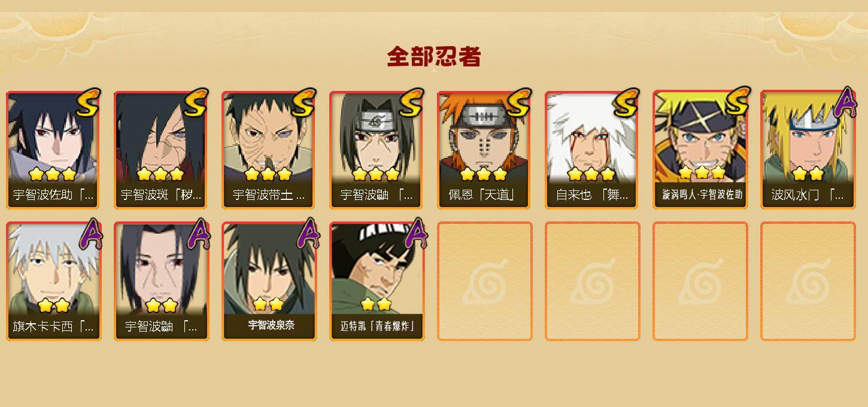This screenshot has height=407, width=868.
Task: Click the three stars on 自来也 card
Action: point(591,174)
